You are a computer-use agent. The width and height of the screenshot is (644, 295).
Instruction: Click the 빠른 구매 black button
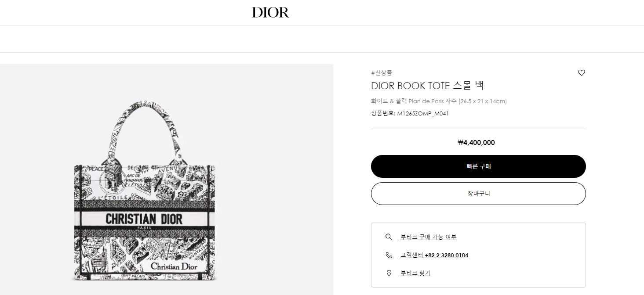[x=478, y=166]
